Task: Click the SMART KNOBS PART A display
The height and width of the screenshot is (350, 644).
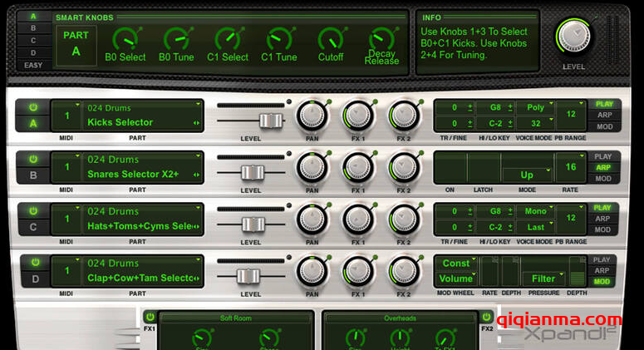Action: (x=76, y=45)
